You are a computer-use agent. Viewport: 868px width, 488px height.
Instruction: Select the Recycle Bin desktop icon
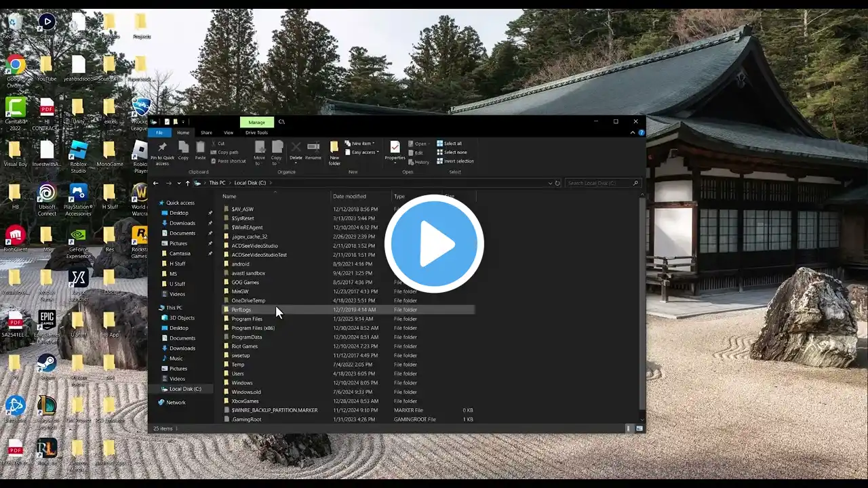click(14, 24)
